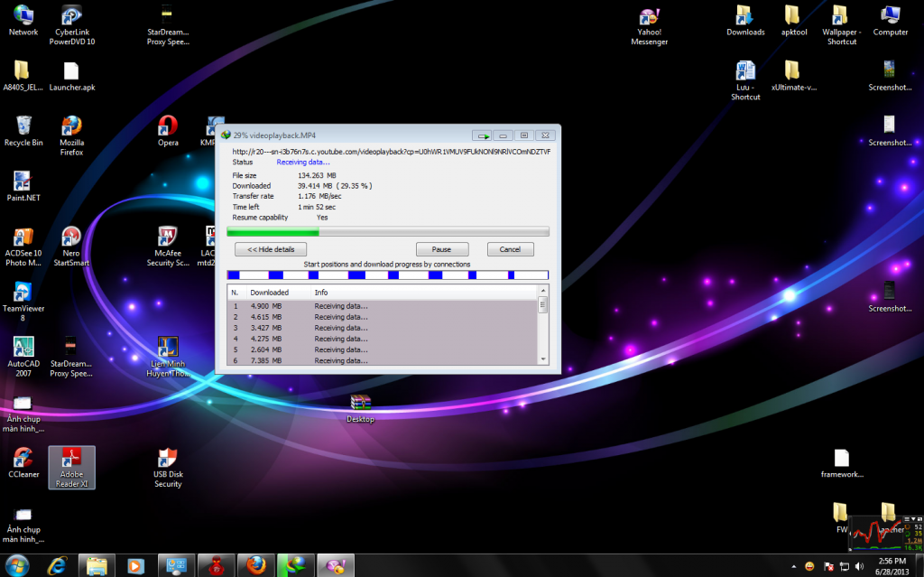Click the overall green download progress bar
924x577 pixels.
click(x=388, y=232)
